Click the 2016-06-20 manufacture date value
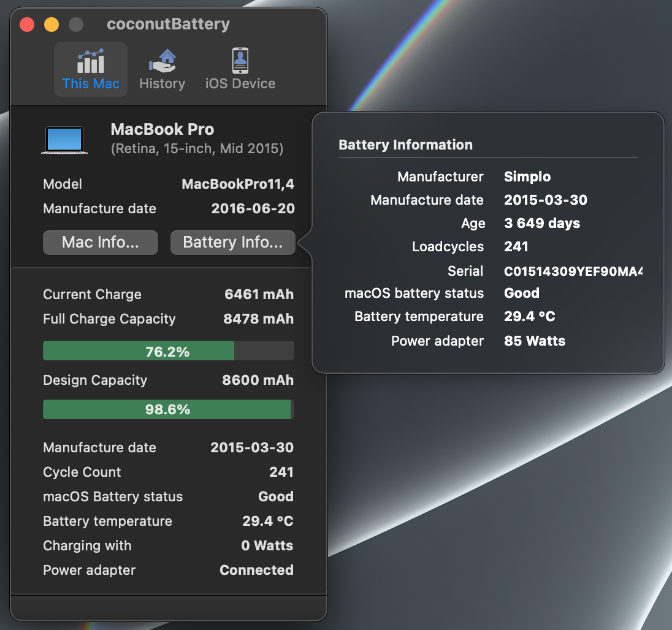This screenshot has height=630, width=672. coord(253,208)
